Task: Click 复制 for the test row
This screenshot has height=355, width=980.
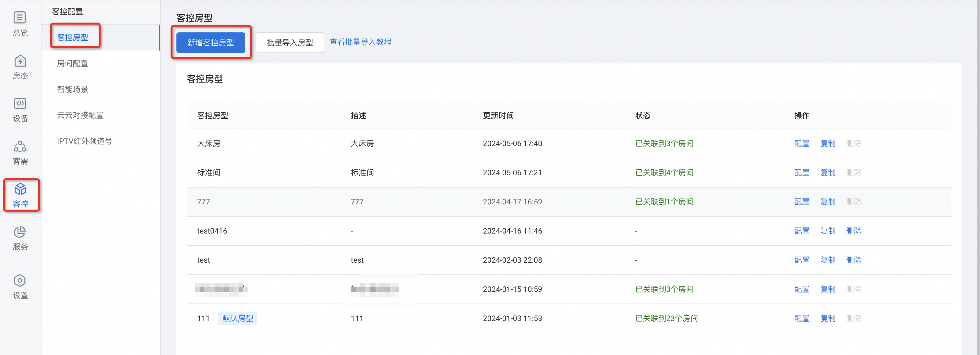Action: tap(828, 260)
